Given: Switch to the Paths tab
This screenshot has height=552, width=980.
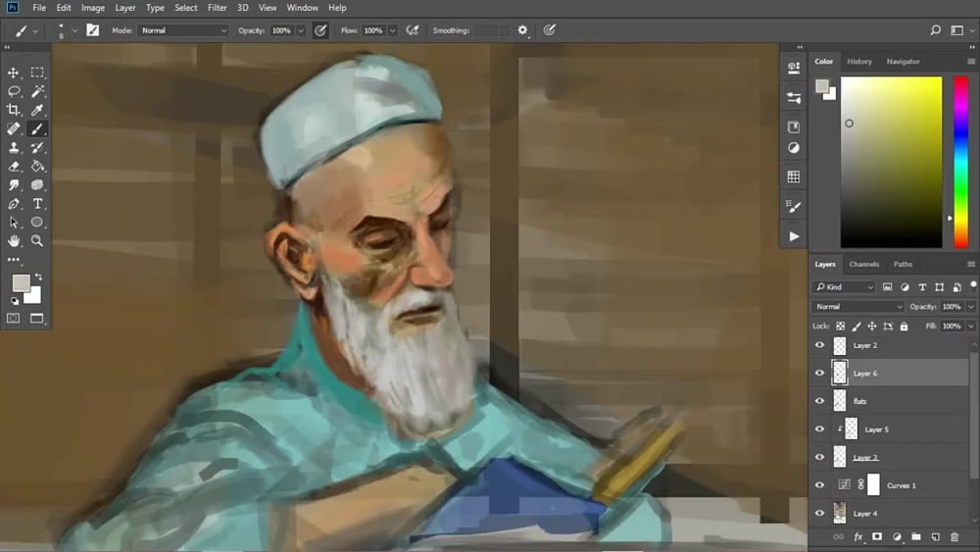Looking at the screenshot, I should (x=904, y=265).
